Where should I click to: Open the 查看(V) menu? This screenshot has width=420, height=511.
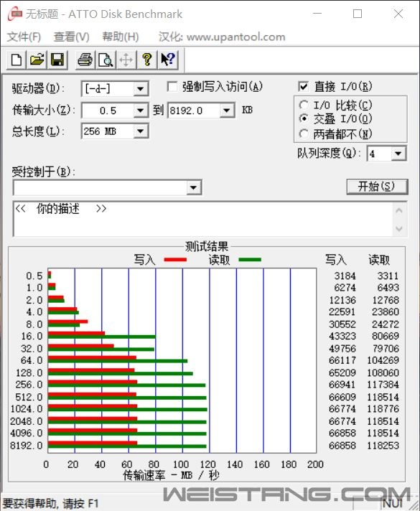(71, 37)
